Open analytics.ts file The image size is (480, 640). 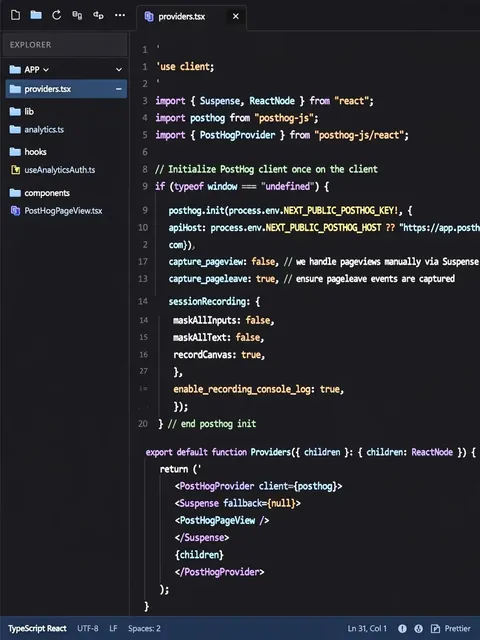click(44, 130)
